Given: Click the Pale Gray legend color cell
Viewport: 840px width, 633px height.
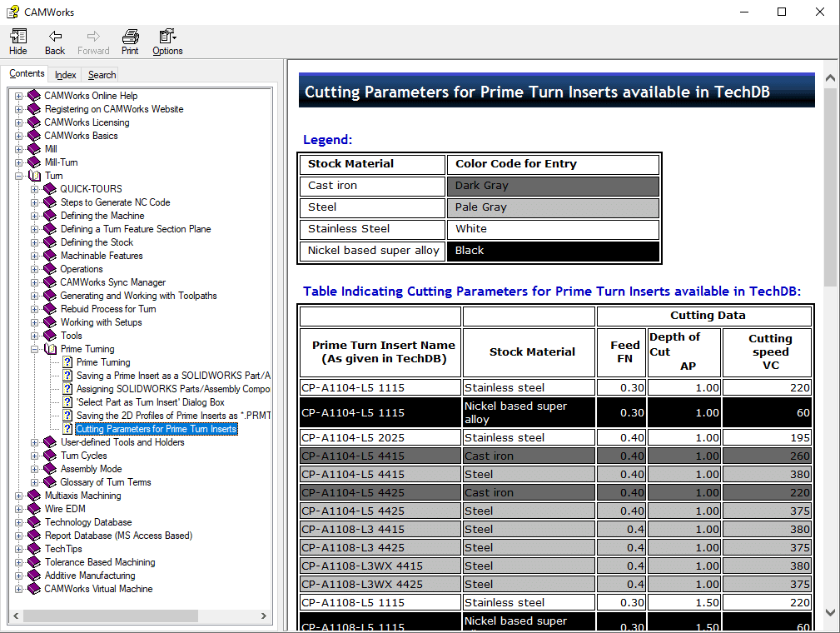Looking at the screenshot, I should click(x=553, y=207).
